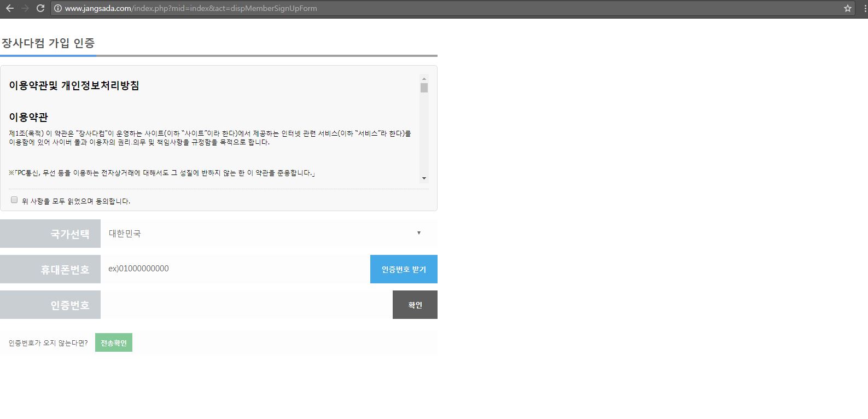Viewport: 868px width, 419px height.
Task: Click the gray 인증번호 label
Action: [x=70, y=305]
